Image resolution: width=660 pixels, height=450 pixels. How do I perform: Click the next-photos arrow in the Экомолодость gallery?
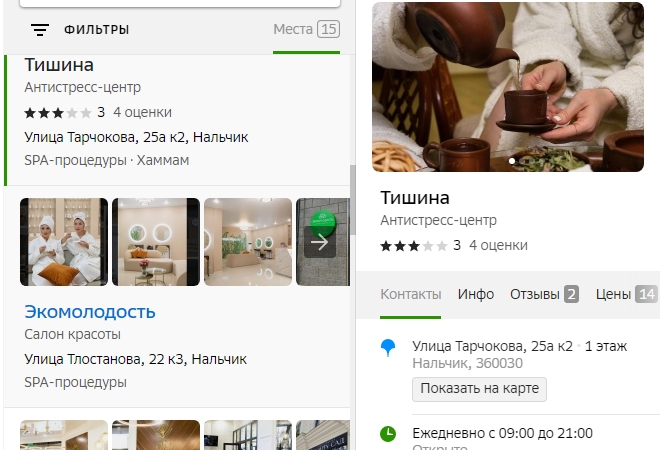[x=320, y=242]
